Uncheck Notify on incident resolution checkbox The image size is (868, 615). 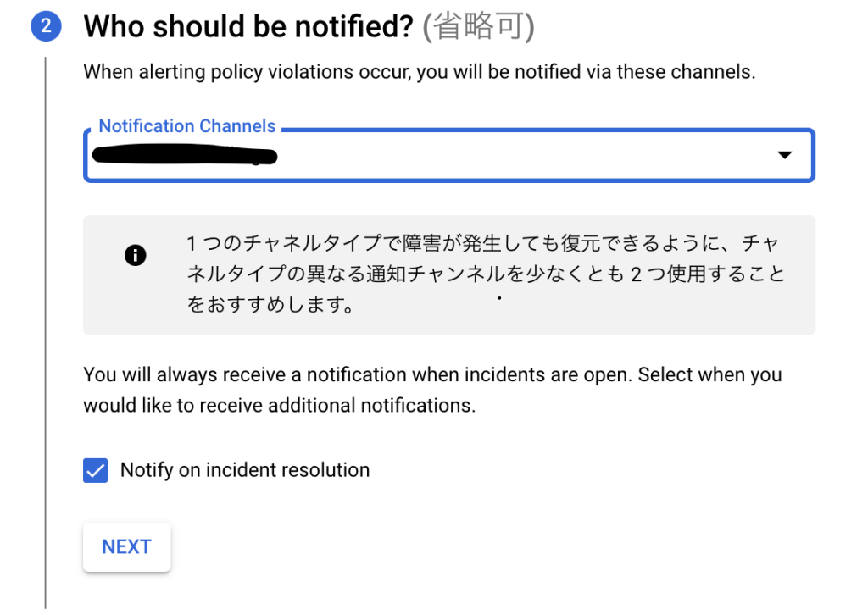click(x=95, y=471)
